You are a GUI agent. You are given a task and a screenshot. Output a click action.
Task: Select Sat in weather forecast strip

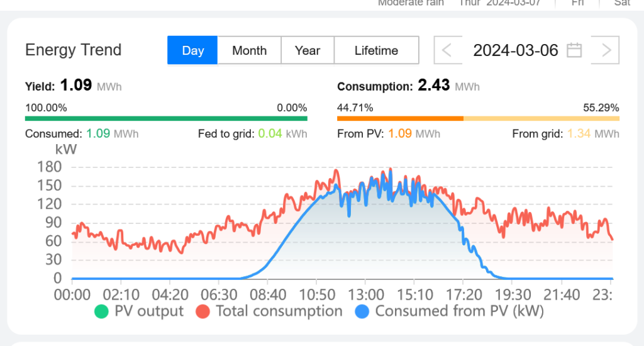coord(621,3)
